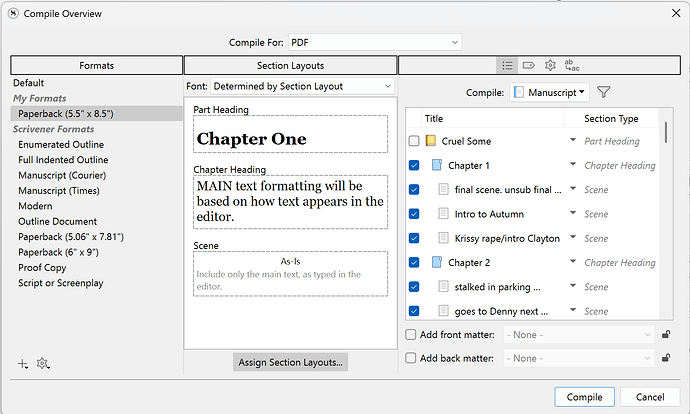Select the Scene As-Is layout preview

290,274
